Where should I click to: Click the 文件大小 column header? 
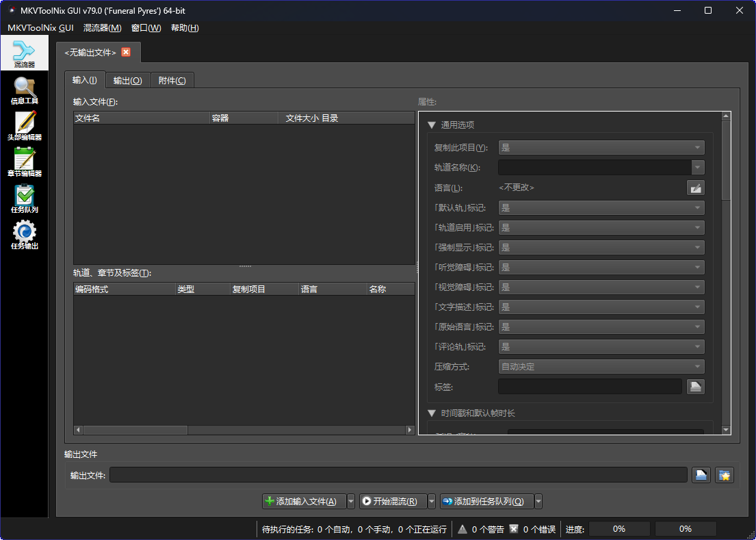pos(299,118)
